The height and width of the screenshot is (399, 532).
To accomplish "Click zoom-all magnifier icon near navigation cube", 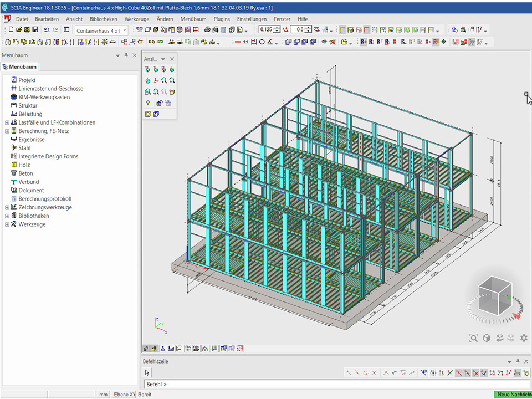I will coord(473,337).
